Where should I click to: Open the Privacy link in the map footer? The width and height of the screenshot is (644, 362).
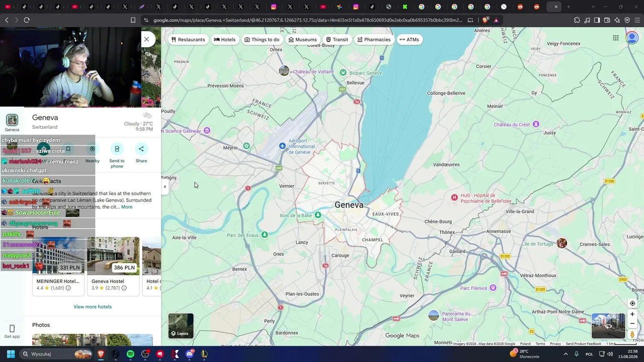tap(555, 344)
